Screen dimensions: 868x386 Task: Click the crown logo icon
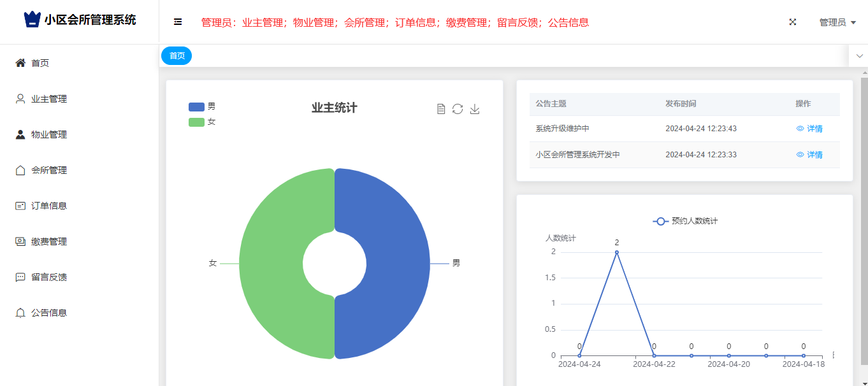32,20
